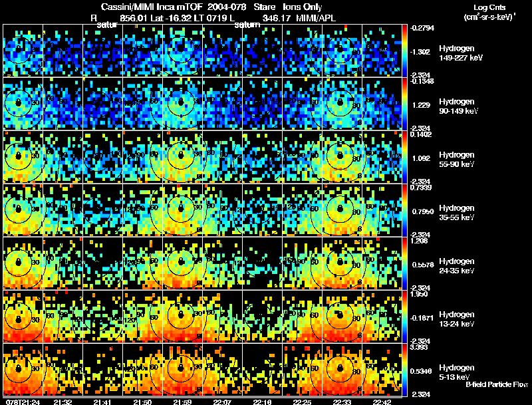The width and height of the screenshot is (532, 405).
Task: Click the colorbar midpoint value '0.5346'
Action: (421, 372)
